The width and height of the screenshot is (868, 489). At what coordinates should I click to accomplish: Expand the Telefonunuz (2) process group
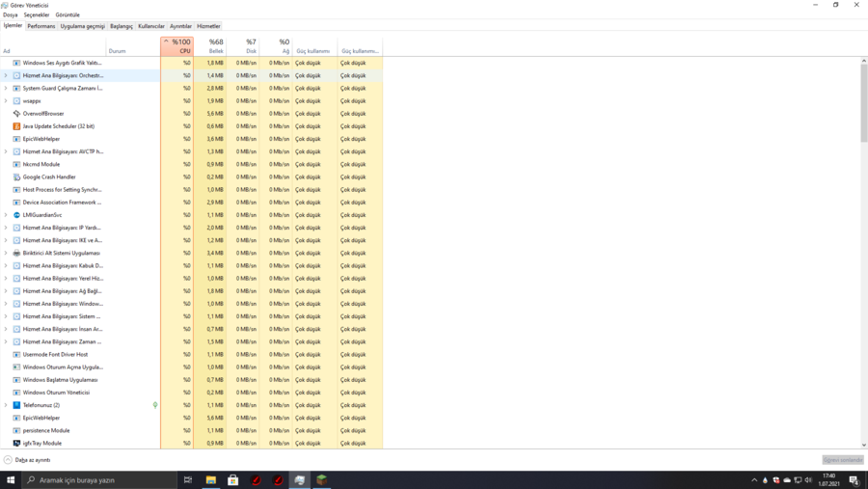click(x=6, y=405)
